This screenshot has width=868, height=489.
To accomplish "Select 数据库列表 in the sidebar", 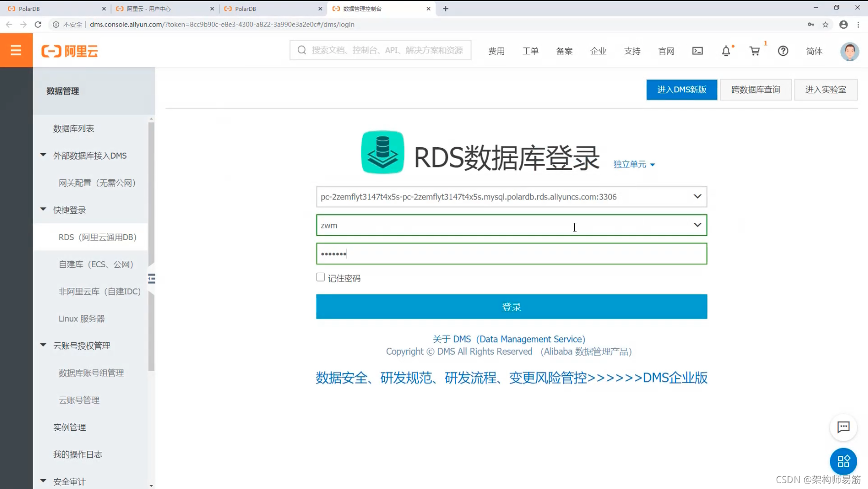I will click(74, 128).
